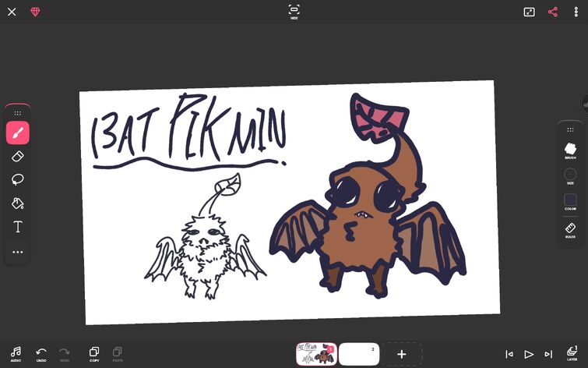Select the Lasso selection tool
Image resolution: width=588 pixels, height=368 pixels.
click(18, 179)
